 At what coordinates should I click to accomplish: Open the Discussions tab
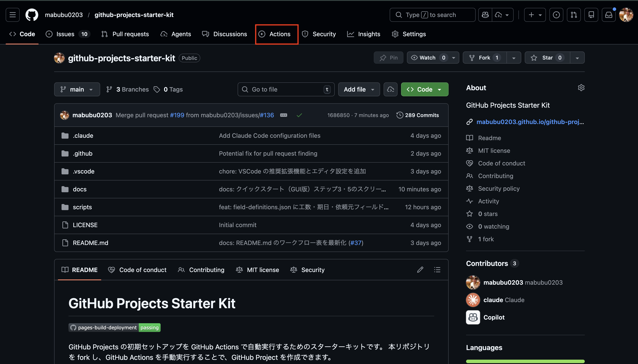point(225,34)
